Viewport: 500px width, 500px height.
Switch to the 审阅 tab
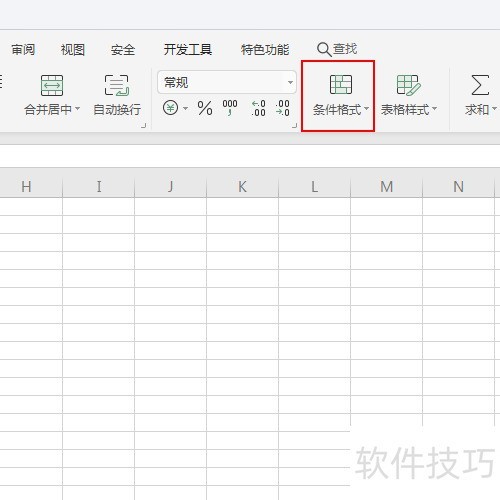(x=23, y=49)
